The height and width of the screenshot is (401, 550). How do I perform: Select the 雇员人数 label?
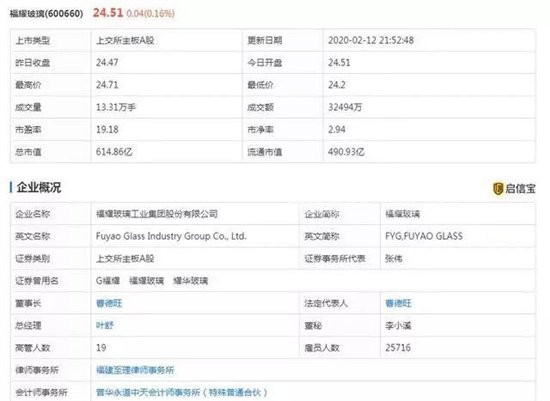pyautogui.click(x=322, y=348)
